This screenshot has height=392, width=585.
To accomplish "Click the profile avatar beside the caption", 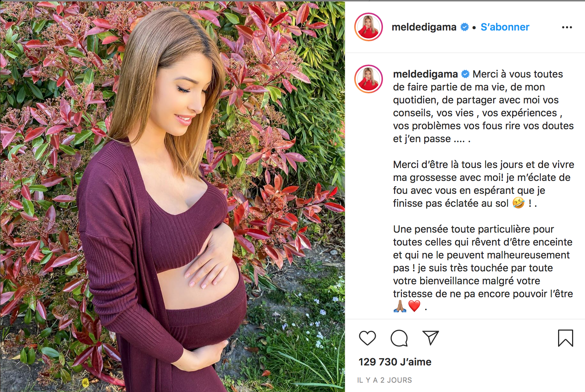I will click(369, 79).
